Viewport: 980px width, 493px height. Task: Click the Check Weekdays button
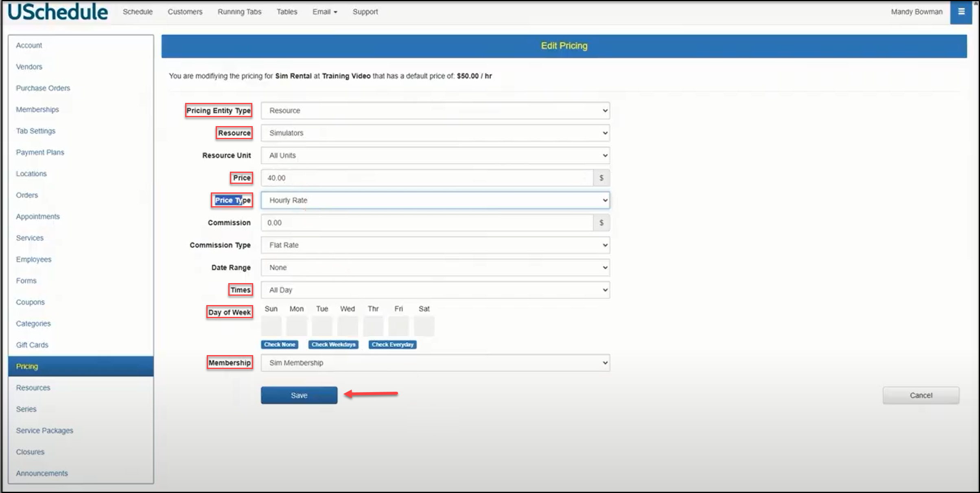333,345
